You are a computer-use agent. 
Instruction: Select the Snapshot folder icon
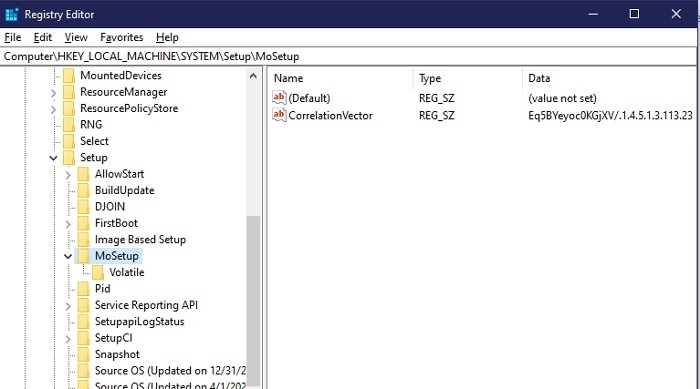[x=83, y=355]
